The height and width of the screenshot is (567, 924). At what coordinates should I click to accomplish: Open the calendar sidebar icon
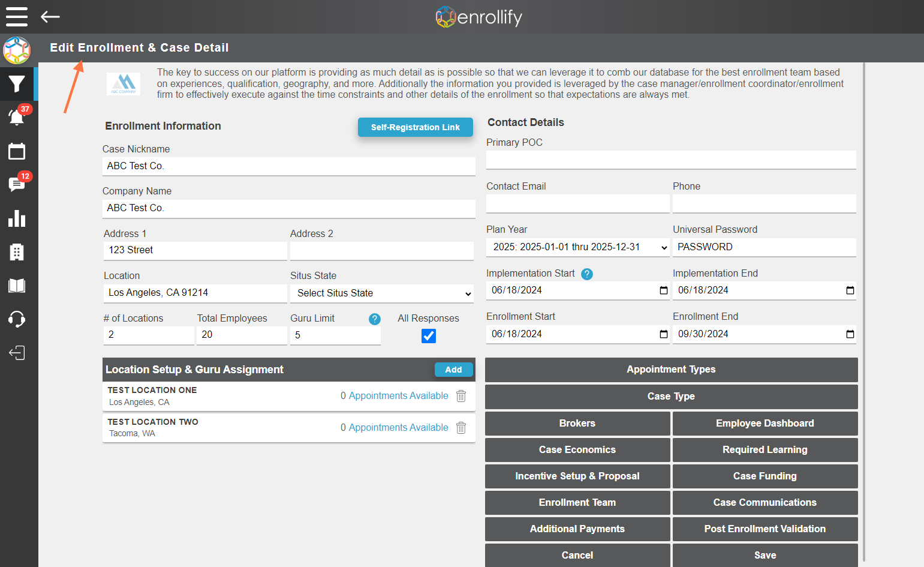[x=17, y=151]
